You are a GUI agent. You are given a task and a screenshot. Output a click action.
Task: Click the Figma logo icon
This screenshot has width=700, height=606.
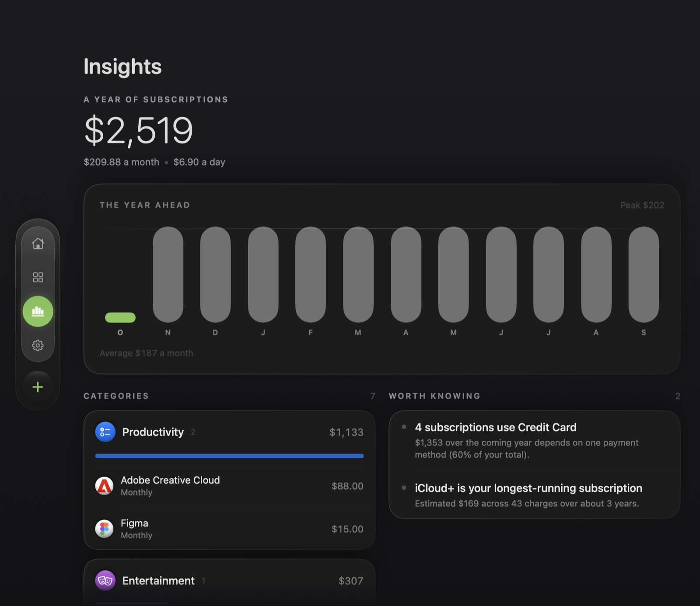pyautogui.click(x=105, y=529)
